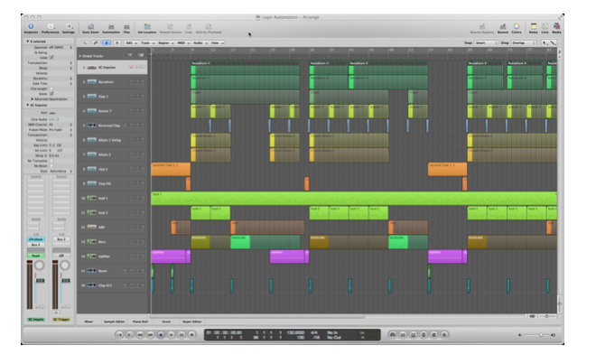Image resolution: width=596 pixels, height=364 pixels.
Task: Open the Preferences toolbar icon
Action: [51, 28]
